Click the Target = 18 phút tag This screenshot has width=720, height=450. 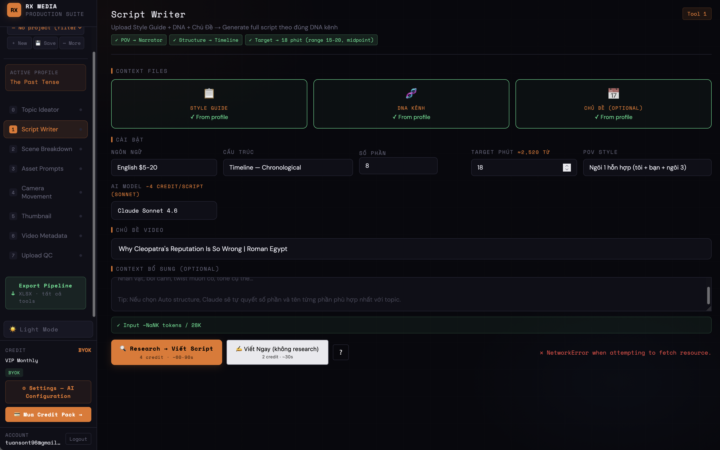(311, 40)
